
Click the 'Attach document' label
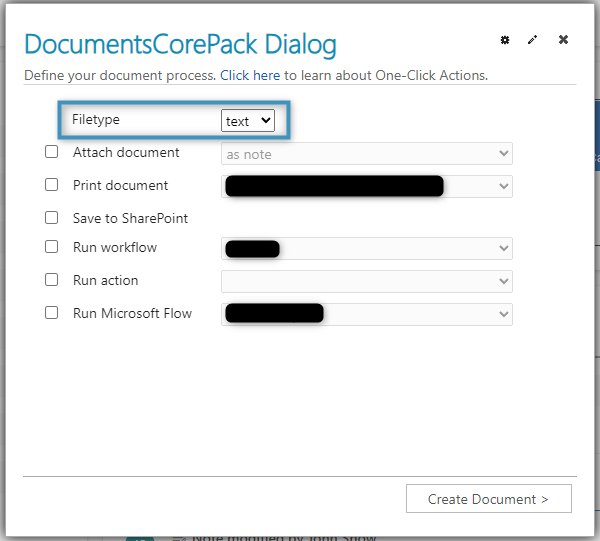click(x=126, y=152)
